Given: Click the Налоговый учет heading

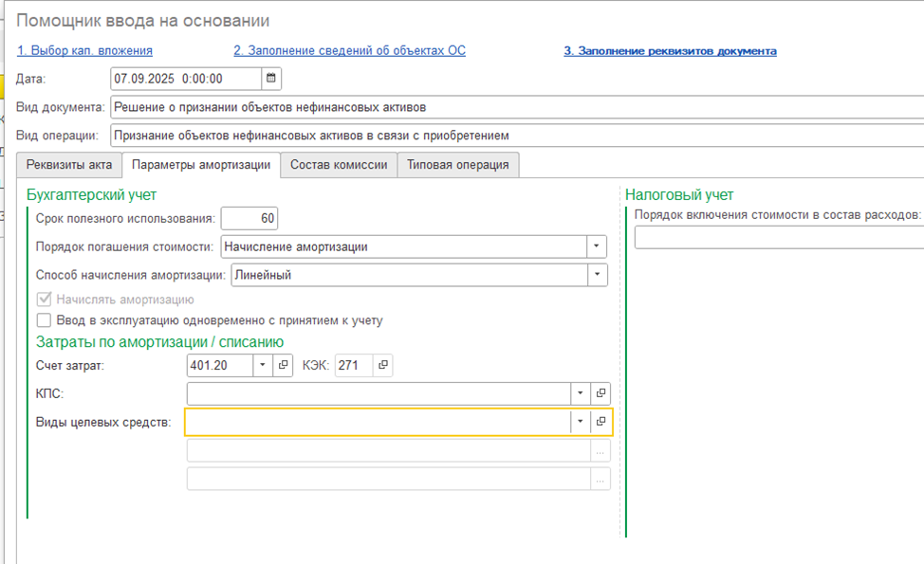Looking at the screenshot, I should point(679,195).
